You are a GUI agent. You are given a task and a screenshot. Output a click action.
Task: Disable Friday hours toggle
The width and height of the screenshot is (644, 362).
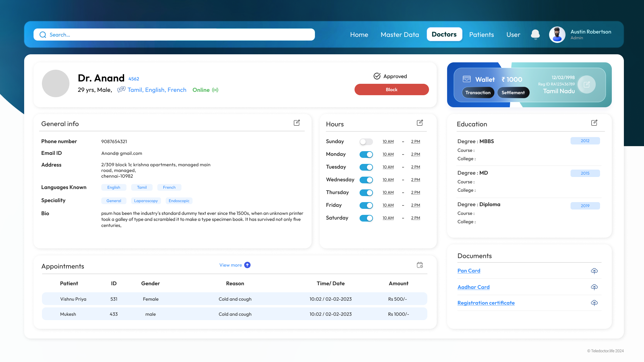pyautogui.click(x=366, y=205)
